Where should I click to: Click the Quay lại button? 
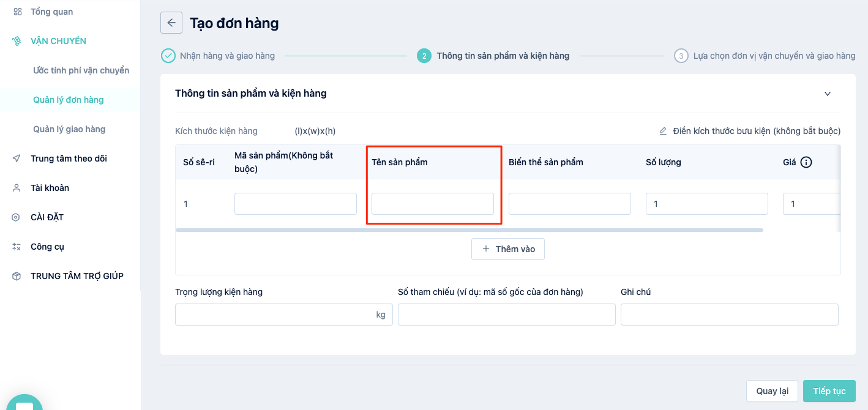click(772, 391)
